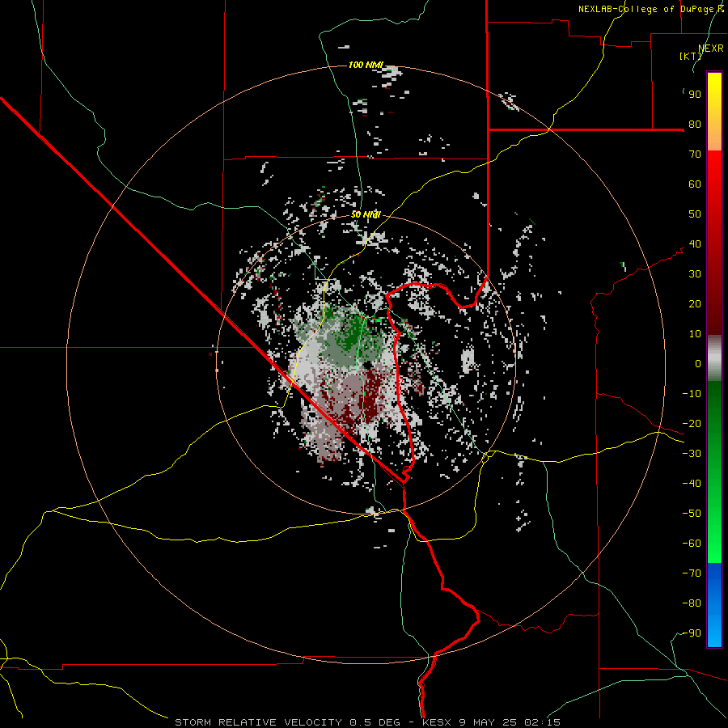The height and width of the screenshot is (728, 728).
Task: Click the gray zero band of color bar
Action: [x=714, y=358]
